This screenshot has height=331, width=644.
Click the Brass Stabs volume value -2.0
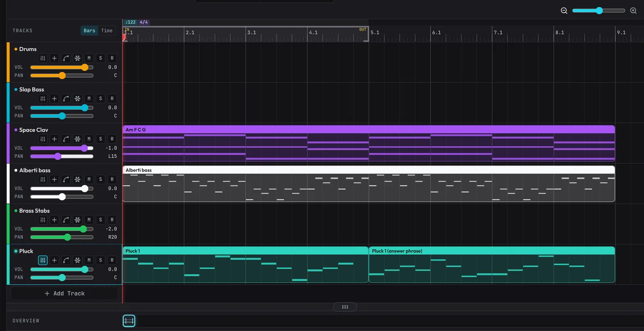coord(111,229)
